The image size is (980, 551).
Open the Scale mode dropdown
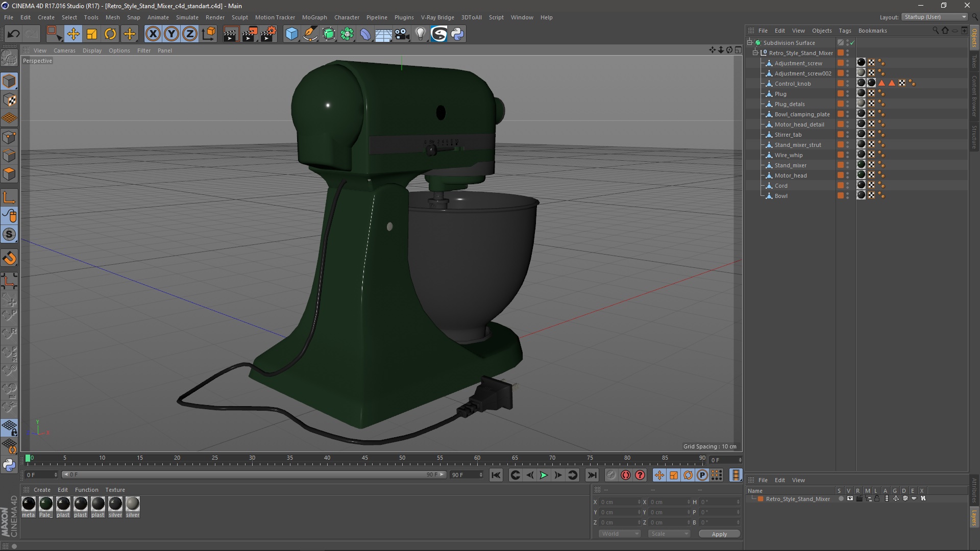click(669, 534)
